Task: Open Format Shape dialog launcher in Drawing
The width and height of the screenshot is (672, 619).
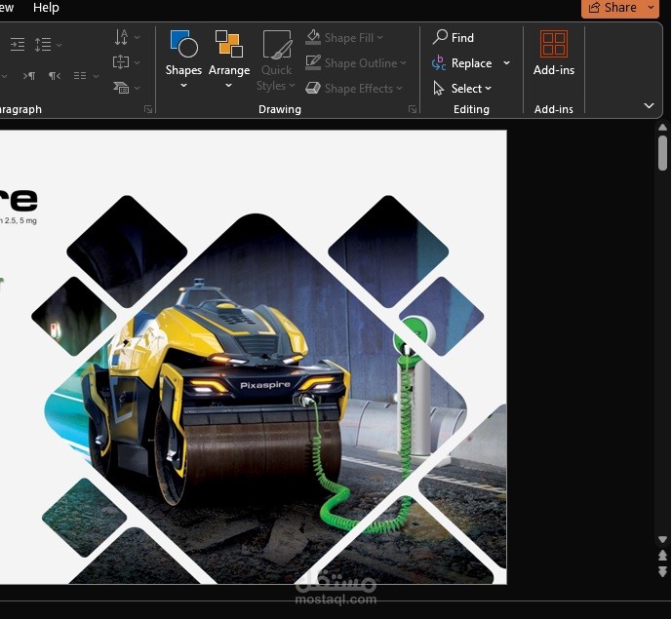Action: click(413, 109)
